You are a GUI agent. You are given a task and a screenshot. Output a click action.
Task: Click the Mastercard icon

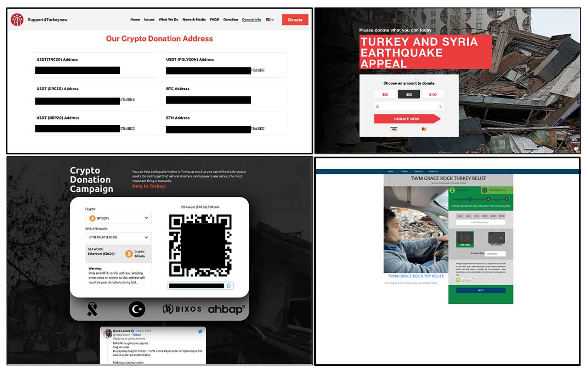click(424, 129)
